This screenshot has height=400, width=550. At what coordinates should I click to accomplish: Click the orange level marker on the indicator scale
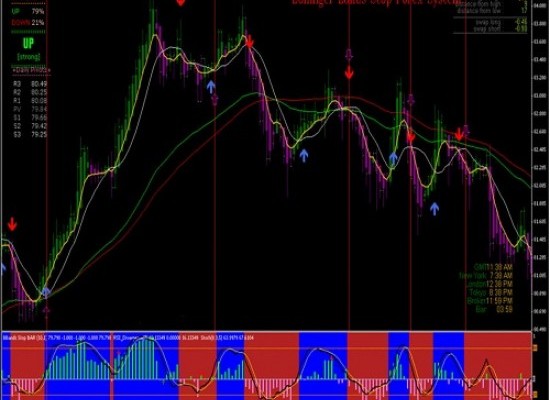click(536, 348)
